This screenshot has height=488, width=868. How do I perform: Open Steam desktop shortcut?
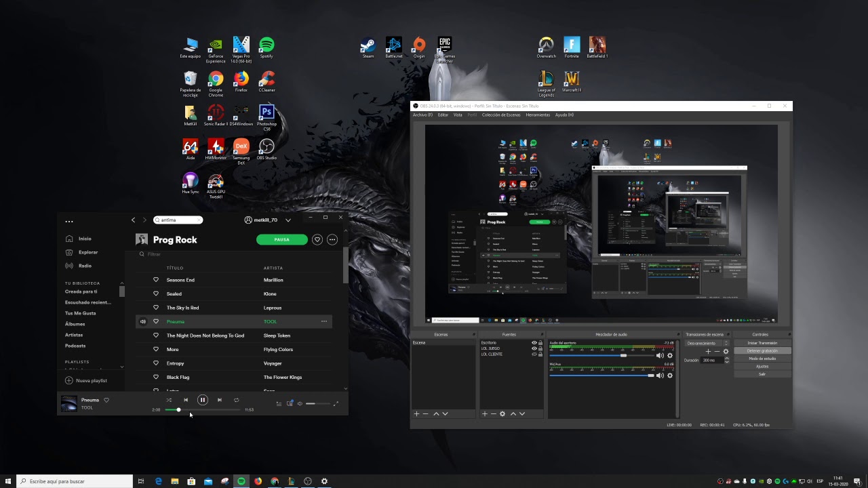[x=368, y=47]
